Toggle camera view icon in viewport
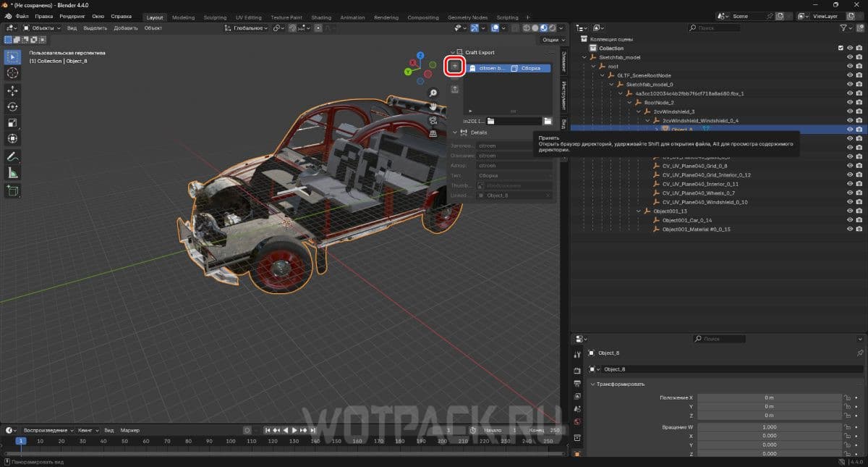The width and height of the screenshot is (868, 467). click(433, 120)
